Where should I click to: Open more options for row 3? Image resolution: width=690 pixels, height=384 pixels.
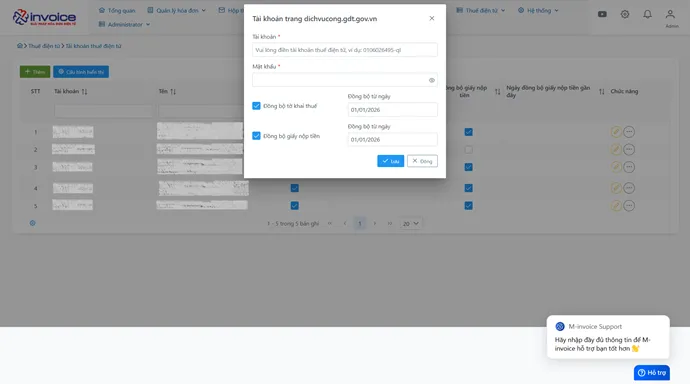629,167
